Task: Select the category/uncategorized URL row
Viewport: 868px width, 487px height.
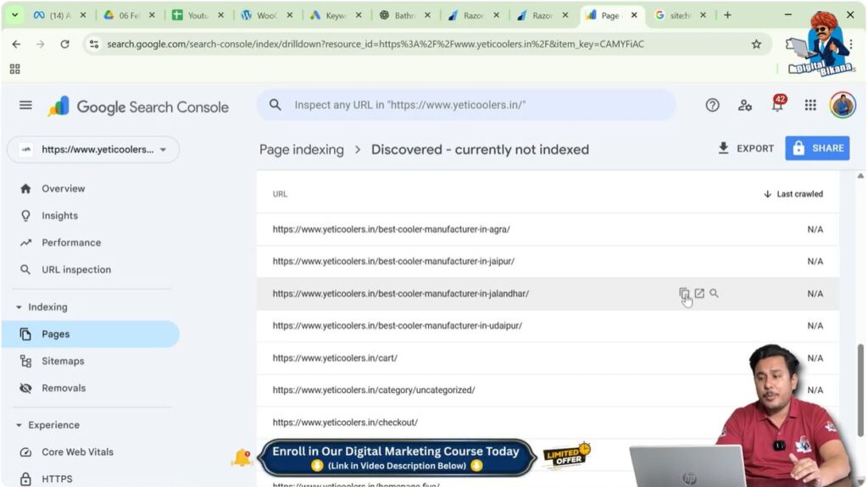Action: click(548, 390)
